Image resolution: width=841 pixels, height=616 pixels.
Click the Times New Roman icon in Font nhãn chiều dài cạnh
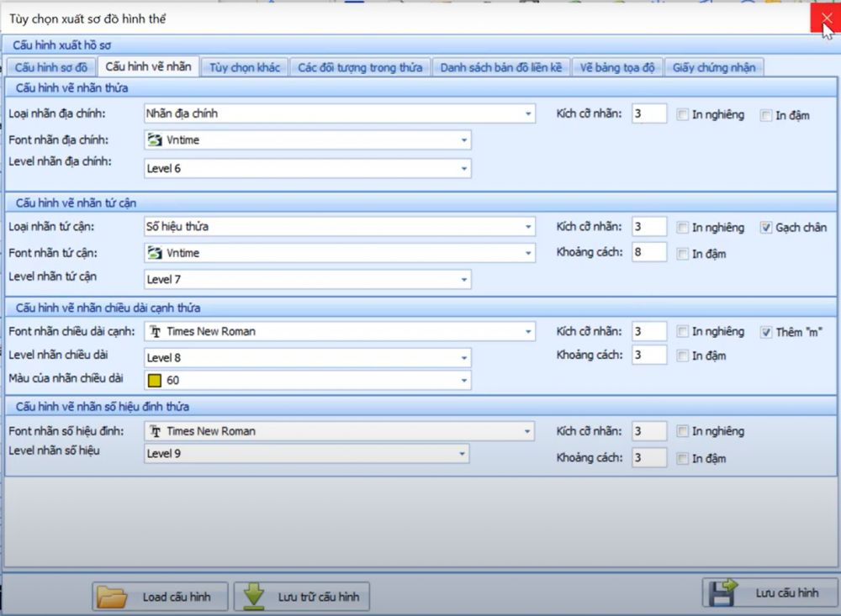click(155, 332)
